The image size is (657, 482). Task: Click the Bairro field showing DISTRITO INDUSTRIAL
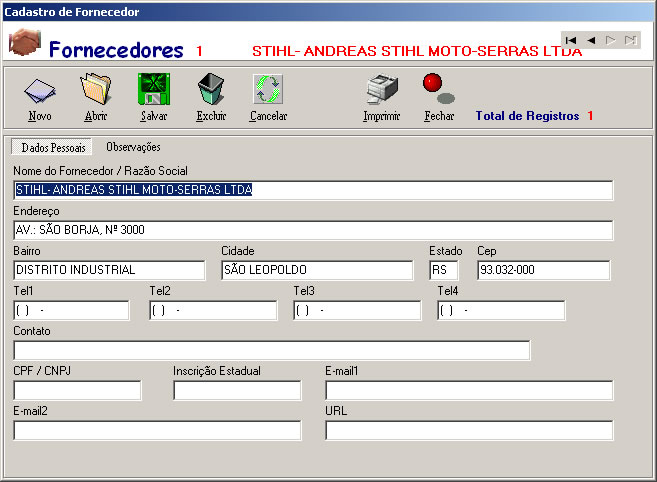(x=109, y=270)
